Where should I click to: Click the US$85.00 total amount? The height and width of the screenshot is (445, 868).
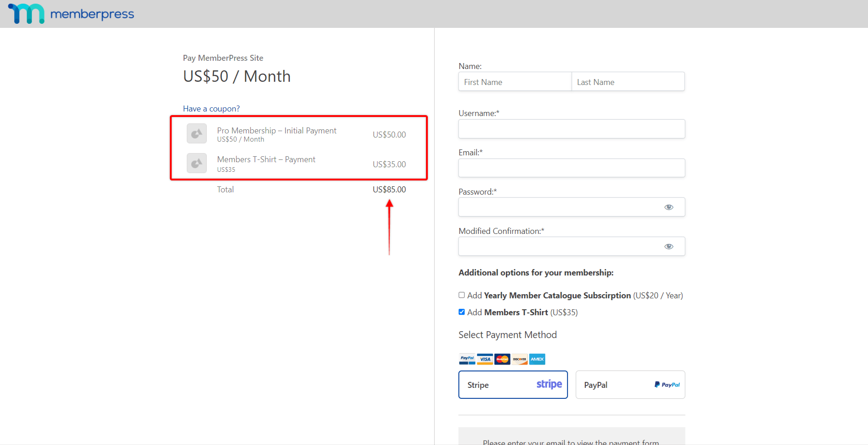pos(389,190)
